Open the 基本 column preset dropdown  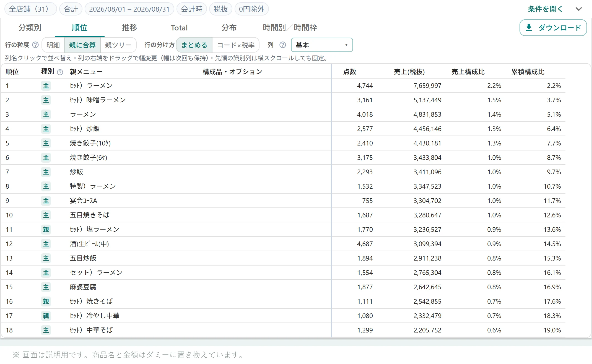point(322,45)
